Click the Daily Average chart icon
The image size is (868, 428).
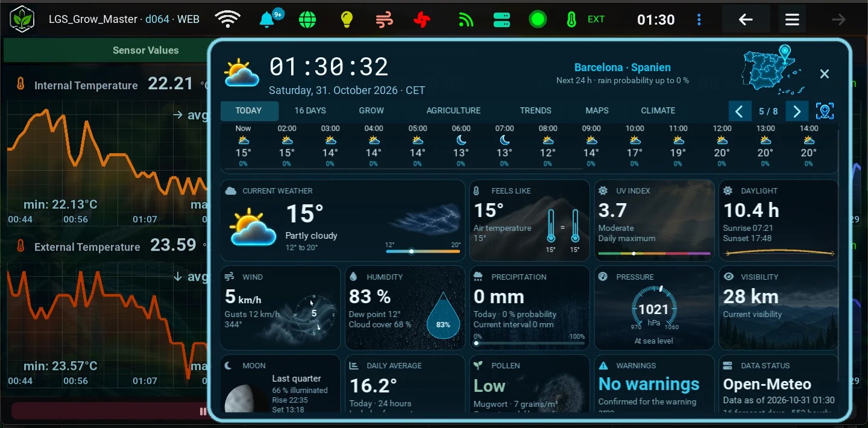(x=354, y=366)
